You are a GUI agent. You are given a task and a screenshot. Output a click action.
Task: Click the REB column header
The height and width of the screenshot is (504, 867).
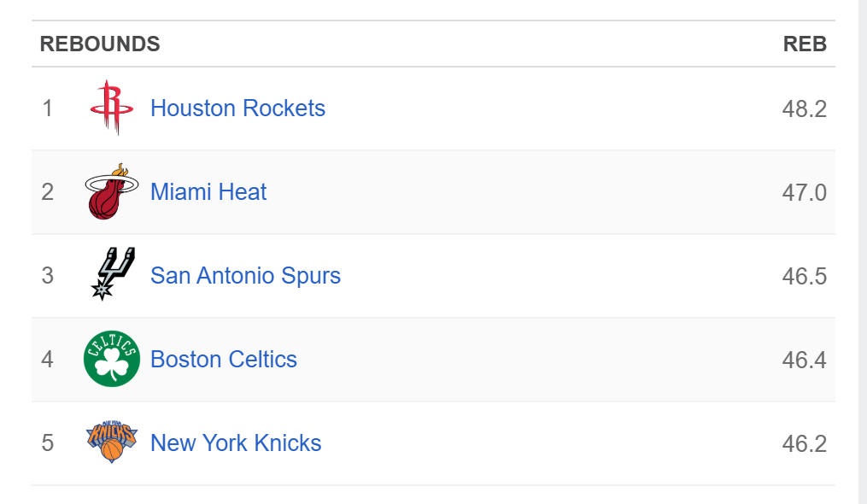tap(805, 44)
